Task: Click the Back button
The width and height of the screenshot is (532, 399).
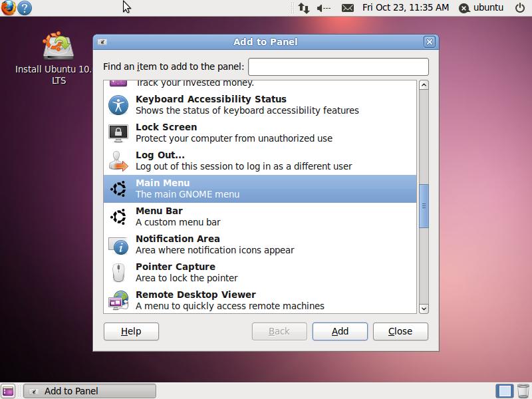Action: click(279, 331)
